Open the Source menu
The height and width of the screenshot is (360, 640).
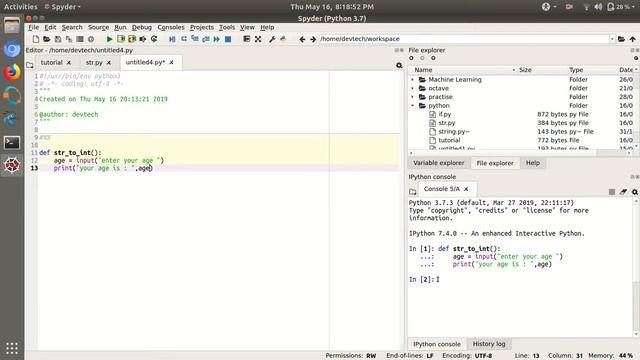98,27
